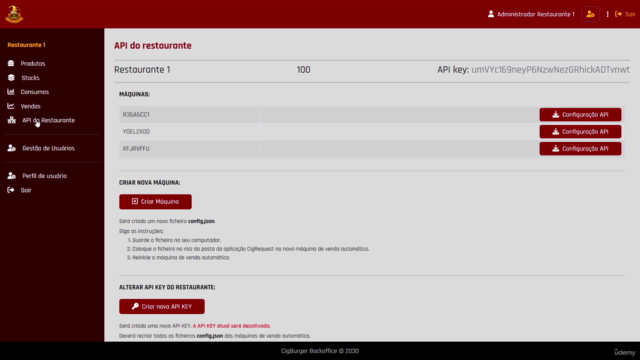Click the Restaurante 1 sidebar heading
Screen dimensions: 640x360
(27, 45)
